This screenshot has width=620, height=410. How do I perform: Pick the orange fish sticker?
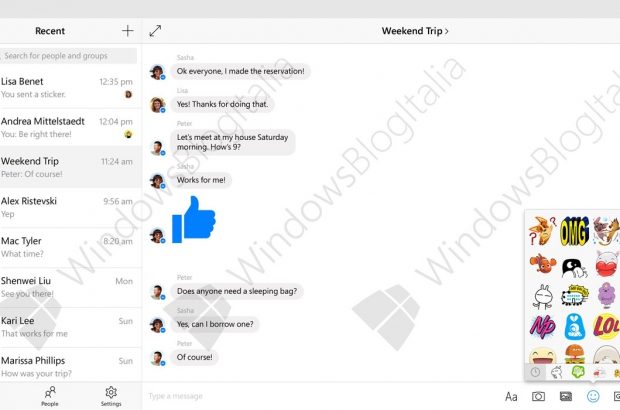point(542,263)
